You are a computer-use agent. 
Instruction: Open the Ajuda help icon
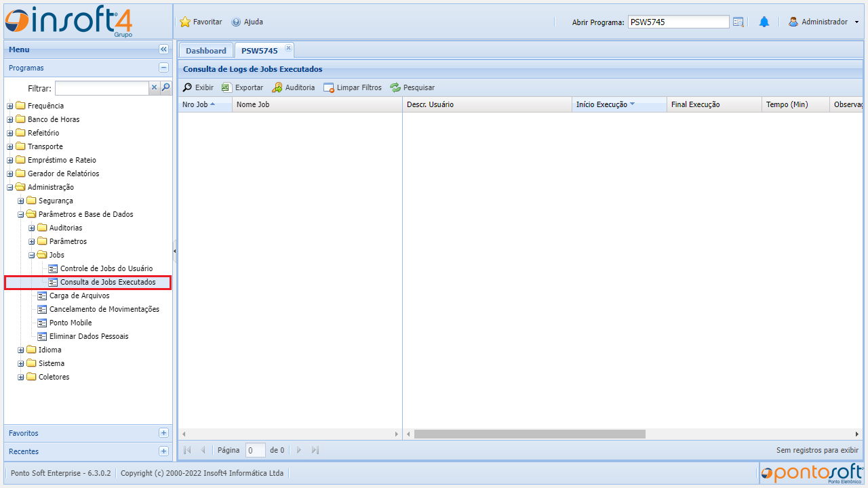[236, 22]
